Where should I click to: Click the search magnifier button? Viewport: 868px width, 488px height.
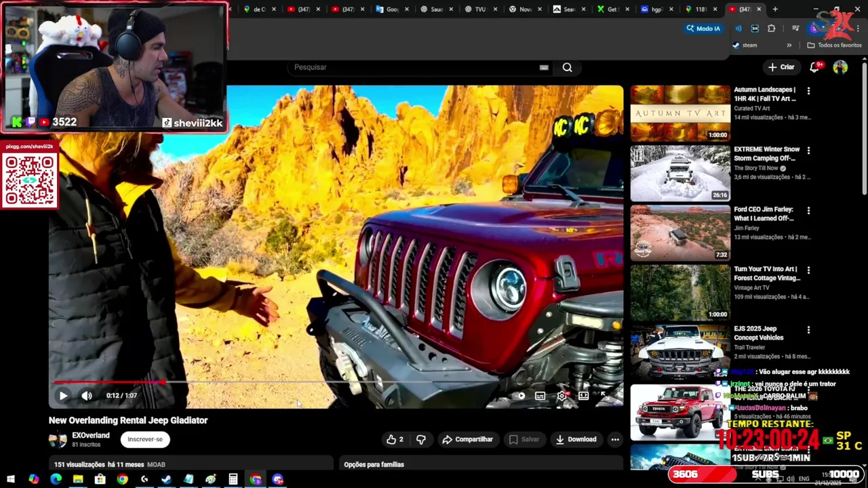[x=568, y=67]
